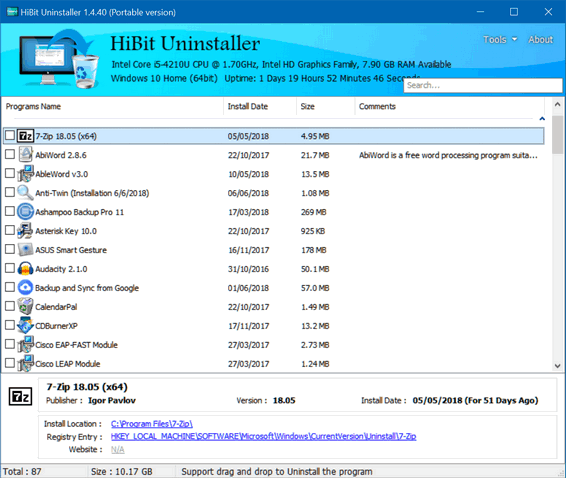Click the Backup and Sync cloud icon
The height and width of the screenshot is (478, 566).
pyautogui.click(x=25, y=288)
